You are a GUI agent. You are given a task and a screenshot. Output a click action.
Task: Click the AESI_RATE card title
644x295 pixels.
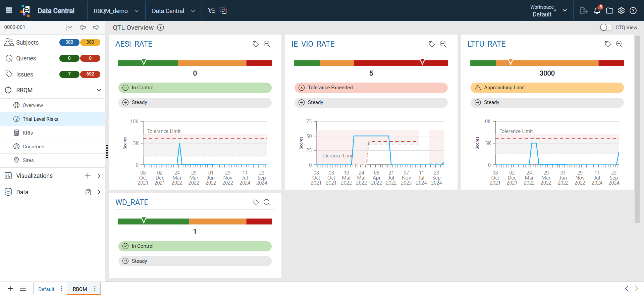pyautogui.click(x=134, y=44)
